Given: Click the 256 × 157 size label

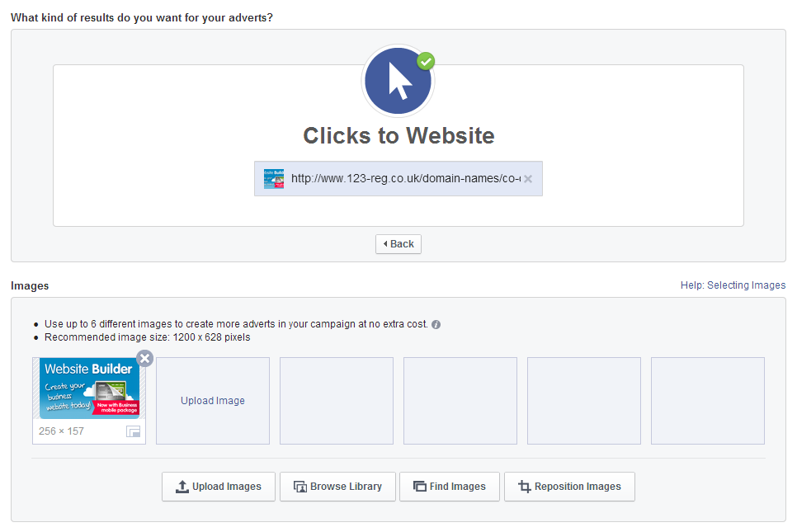Looking at the screenshot, I should pyautogui.click(x=62, y=431).
